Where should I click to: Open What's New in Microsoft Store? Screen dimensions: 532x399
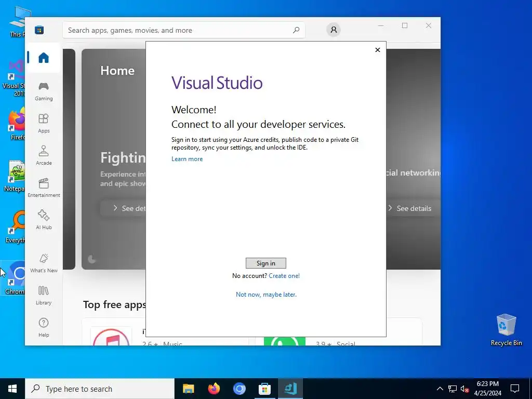coord(44,263)
